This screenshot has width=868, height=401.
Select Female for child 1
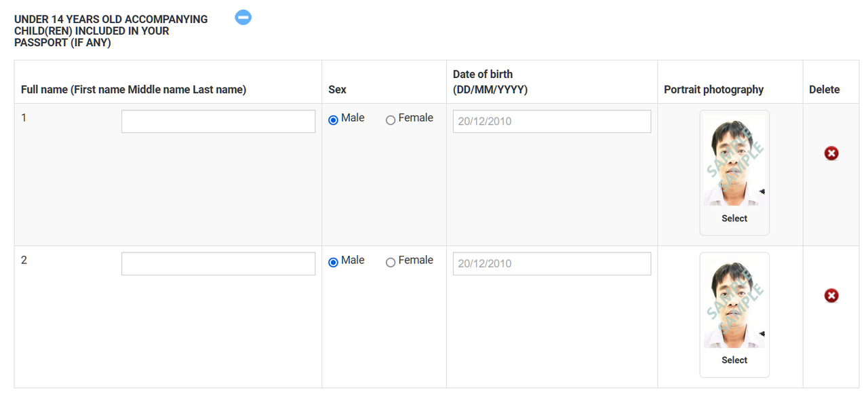tap(391, 120)
